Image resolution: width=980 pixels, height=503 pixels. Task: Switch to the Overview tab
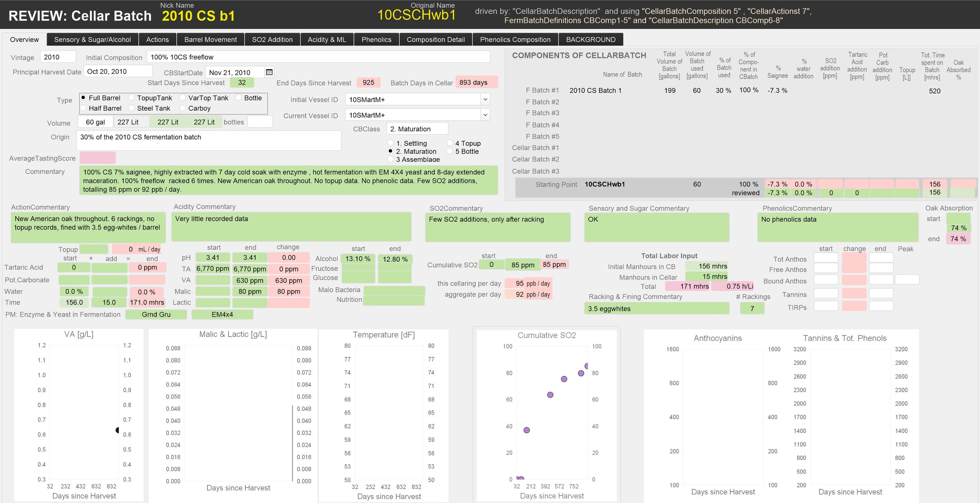point(24,40)
